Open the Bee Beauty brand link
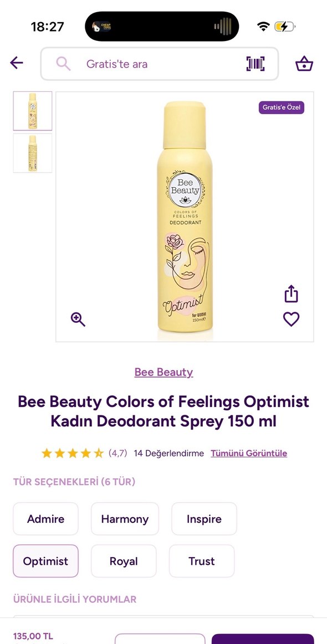This screenshot has height=644, width=327. 163,372
